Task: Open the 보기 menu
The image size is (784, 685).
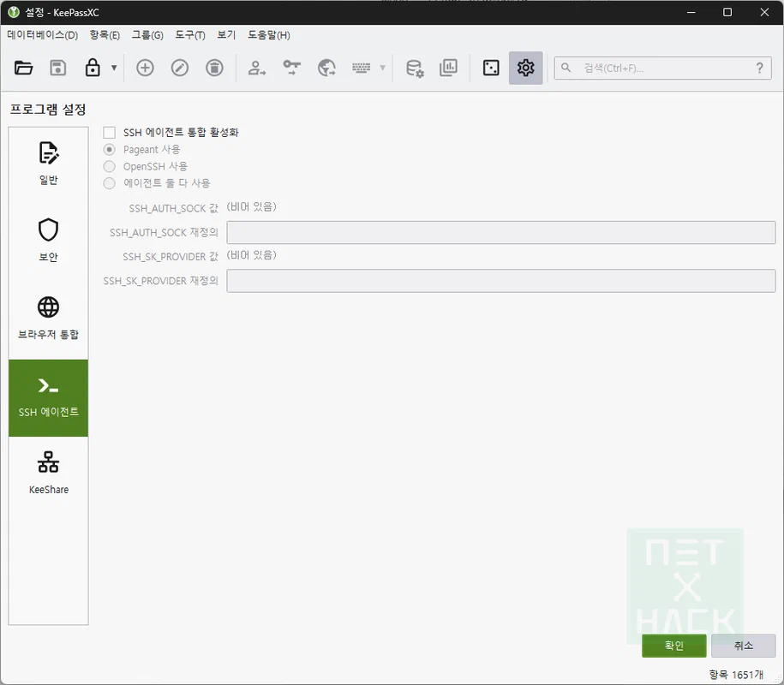Action: (x=226, y=35)
